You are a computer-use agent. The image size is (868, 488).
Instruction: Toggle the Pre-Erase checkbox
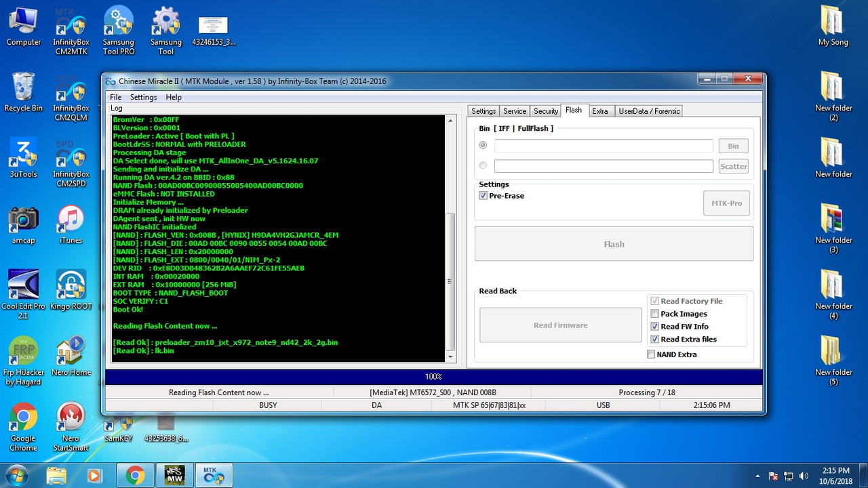[483, 196]
